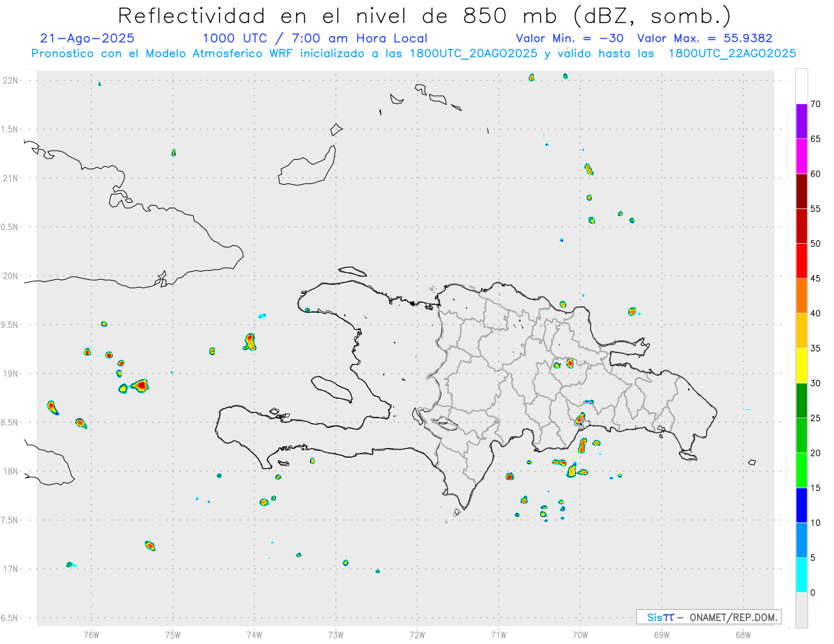Viewport: 834px width, 644px height.
Task: Click the 50–55 dBZ red colorbar segment
Action: pyautogui.click(x=801, y=226)
